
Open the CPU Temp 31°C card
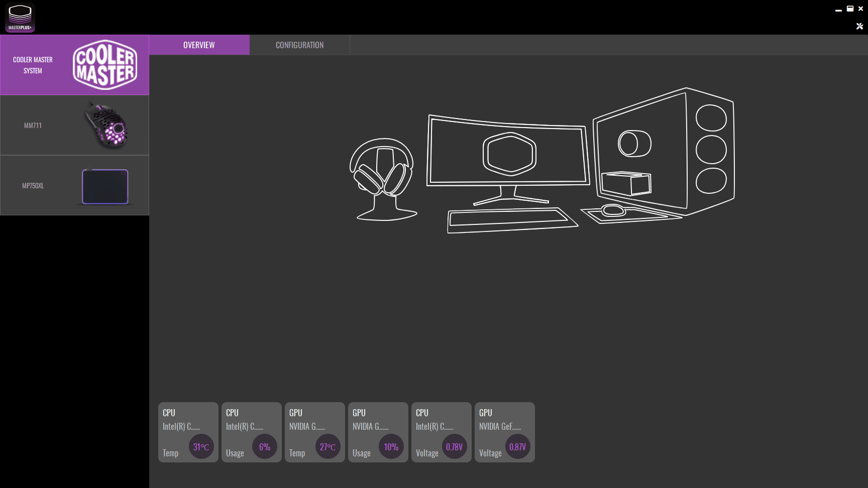(188, 432)
